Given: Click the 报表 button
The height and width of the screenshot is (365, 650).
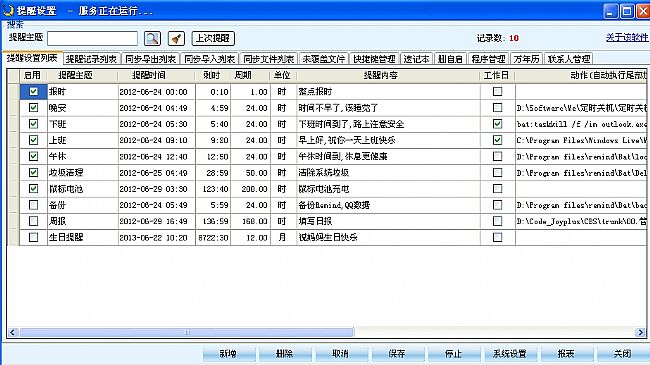Looking at the screenshot, I should [567, 354].
